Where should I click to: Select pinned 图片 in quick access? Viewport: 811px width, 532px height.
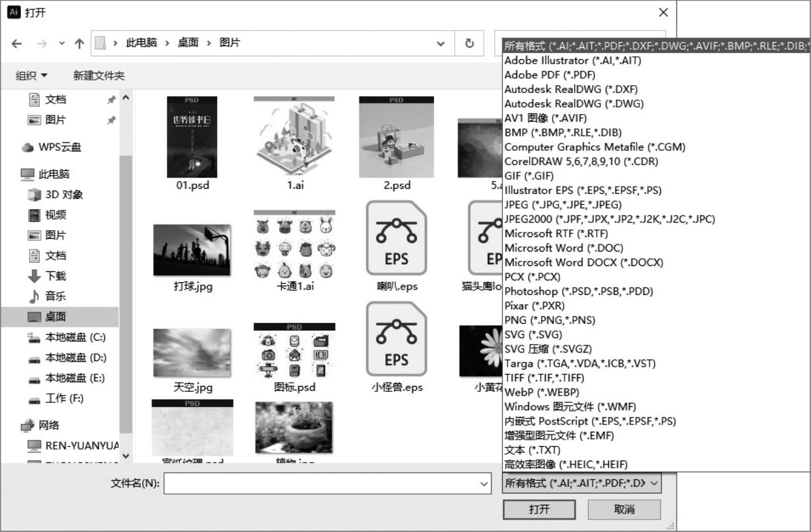56,120
